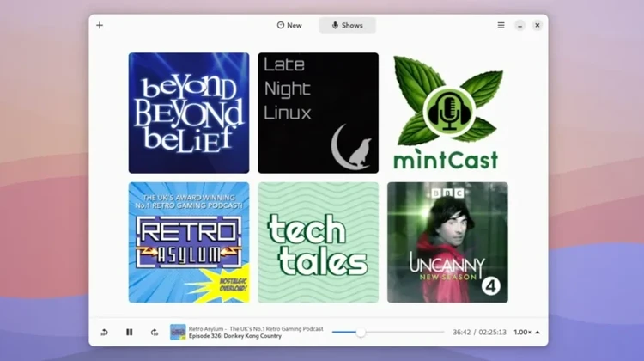Click the small Retro Asylum cover in player bar
Viewport: 644px width, 361px height.
tap(178, 333)
